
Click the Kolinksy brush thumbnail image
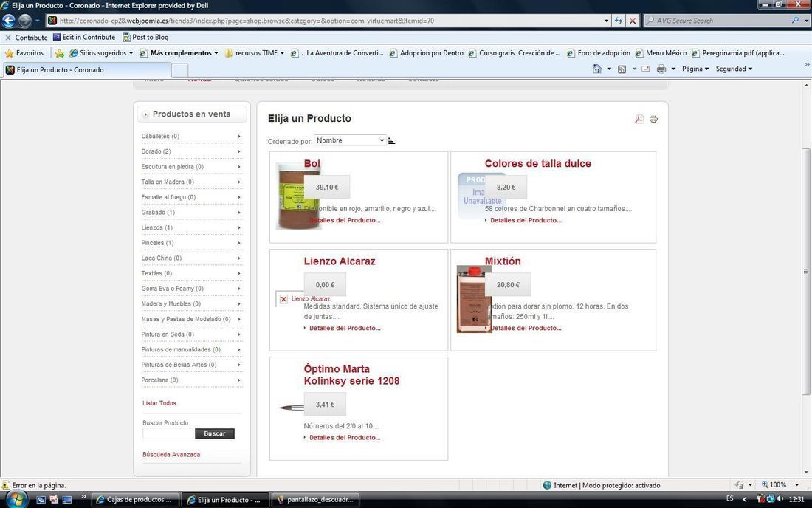(x=291, y=408)
